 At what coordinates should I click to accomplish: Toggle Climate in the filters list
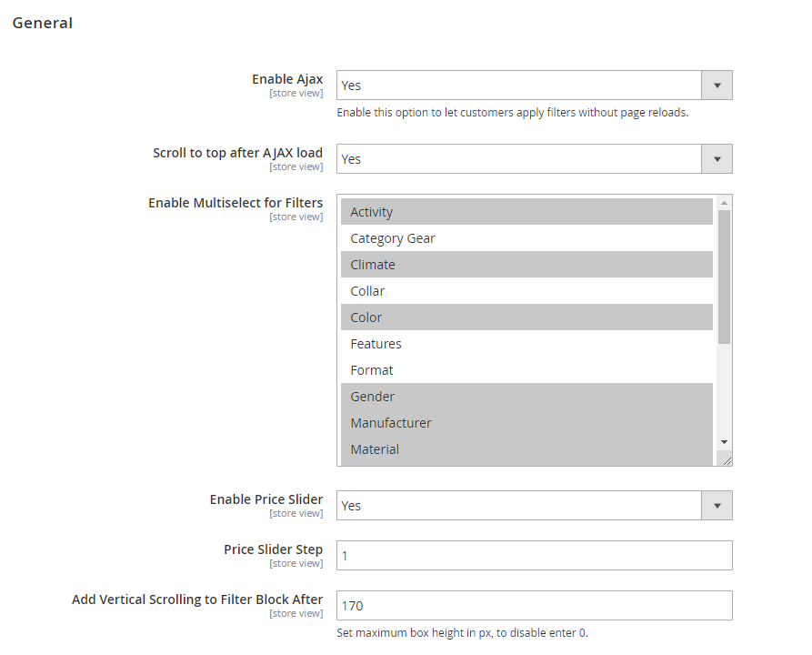pyautogui.click(x=526, y=265)
